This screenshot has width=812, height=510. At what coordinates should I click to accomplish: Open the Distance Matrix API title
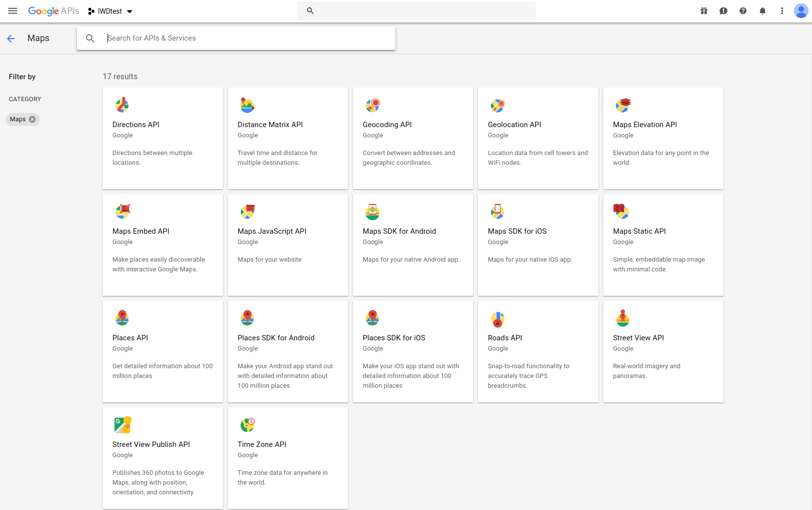[x=270, y=125]
